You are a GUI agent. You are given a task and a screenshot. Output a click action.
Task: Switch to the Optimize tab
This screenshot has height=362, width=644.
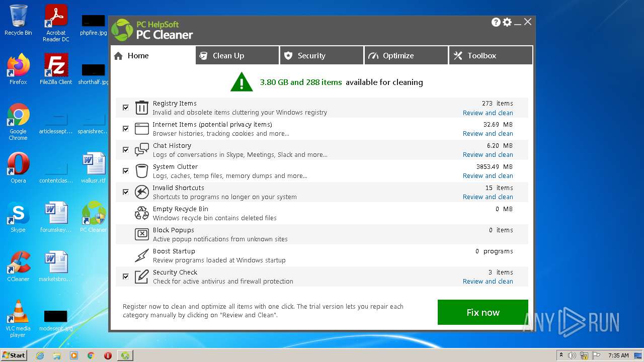pyautogui.click(x=407, y=55)
